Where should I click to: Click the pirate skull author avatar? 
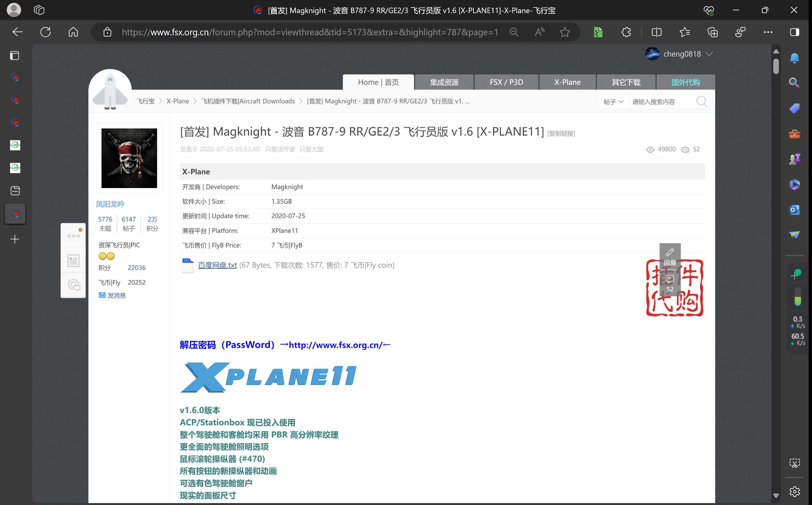pos(129,158)
